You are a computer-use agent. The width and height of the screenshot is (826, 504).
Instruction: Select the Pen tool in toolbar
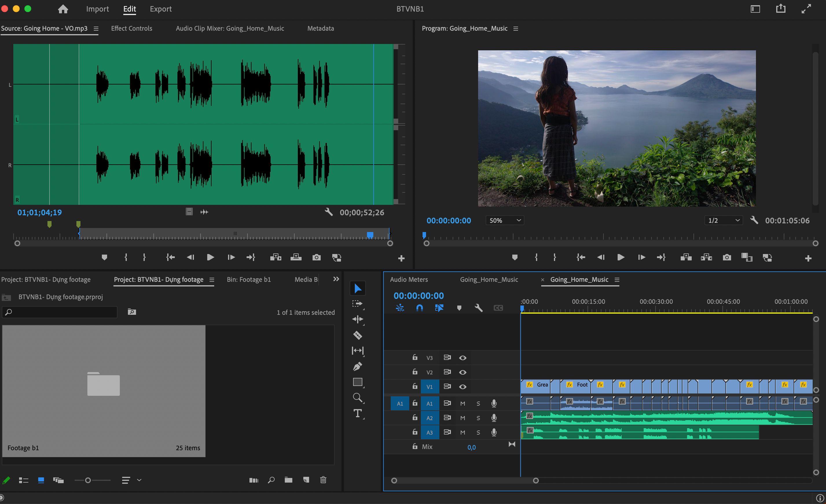tap(357, 366)
